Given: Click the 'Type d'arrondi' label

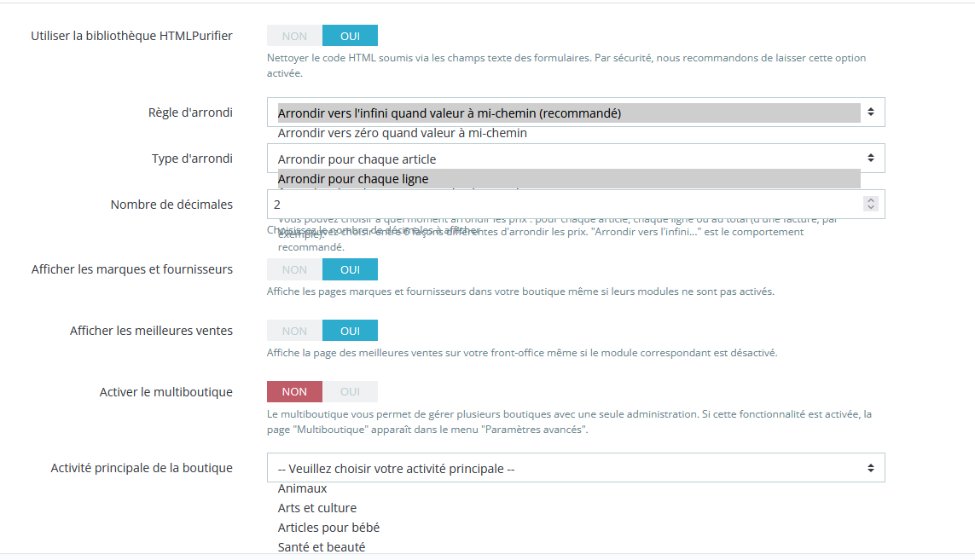Looking at the screenshot, I should click(192, 159).
